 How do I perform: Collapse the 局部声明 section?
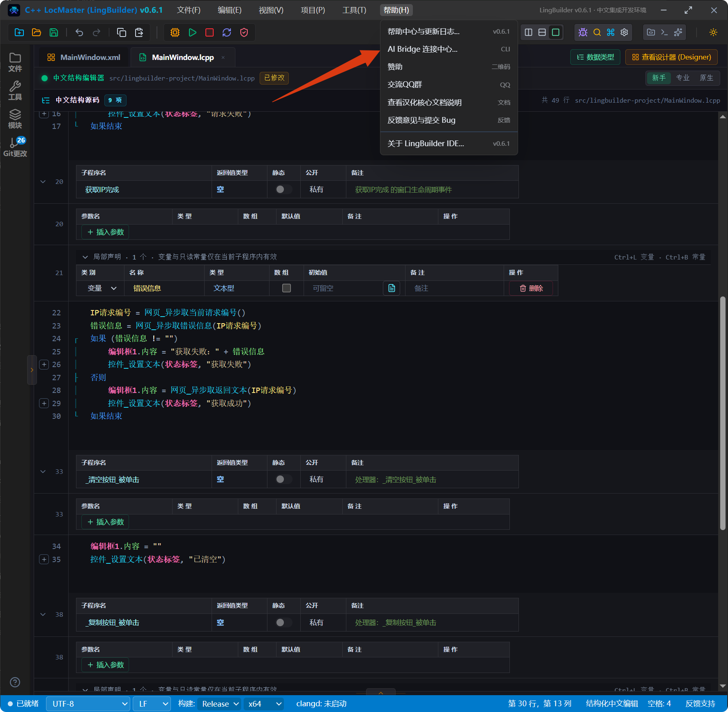click(x=85, y=257)
